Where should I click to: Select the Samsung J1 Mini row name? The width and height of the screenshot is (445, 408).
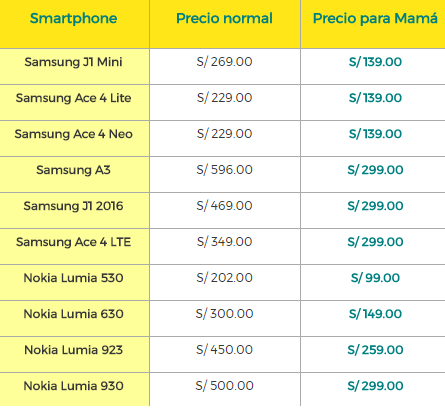[73, 62]
